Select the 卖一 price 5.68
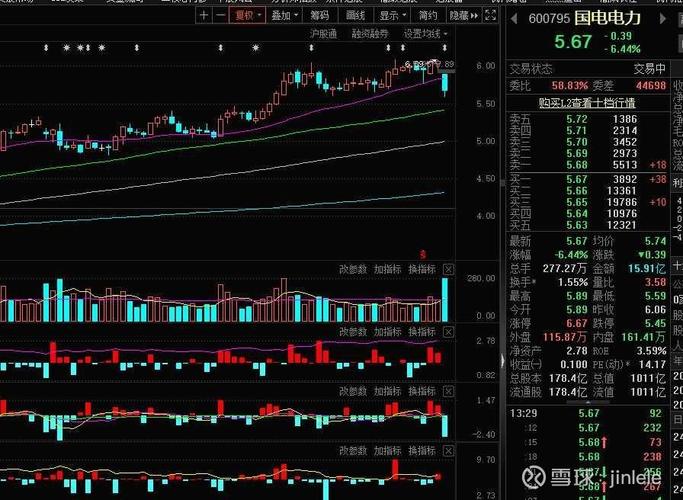Image resolution: width=683 pixels, height=500 pixels. pyautogui.click(x=577, y=165)
